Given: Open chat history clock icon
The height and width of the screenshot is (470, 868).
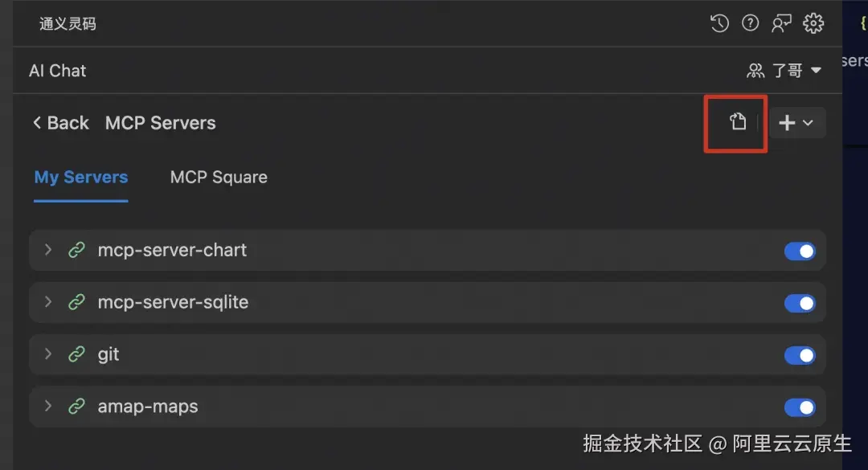Looking at the screenshot, I should click(719, 23).
